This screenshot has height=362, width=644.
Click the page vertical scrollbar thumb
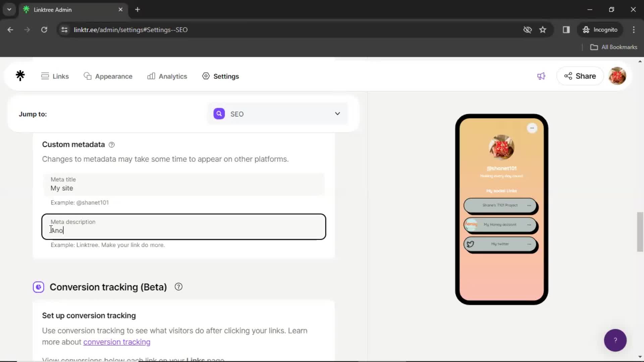pyautogui.click(x=640, y=232)
